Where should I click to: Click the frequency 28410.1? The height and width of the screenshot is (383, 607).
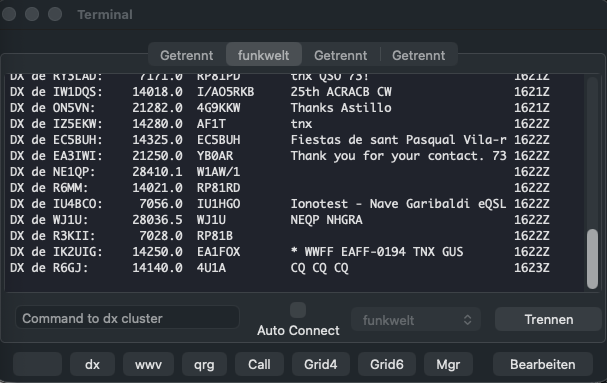tap(157, 172)
